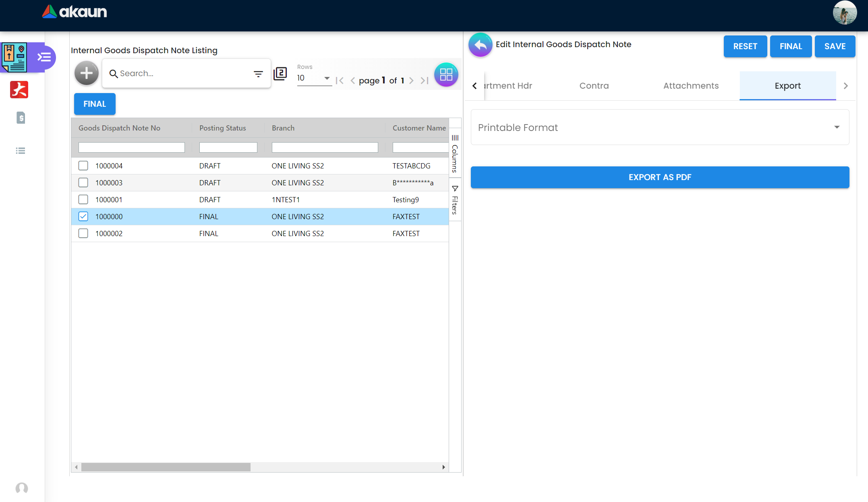Screen dimensions: 868x502
Task: Toggle the sidebar menu expand icon
Action: tap(44, 57)
